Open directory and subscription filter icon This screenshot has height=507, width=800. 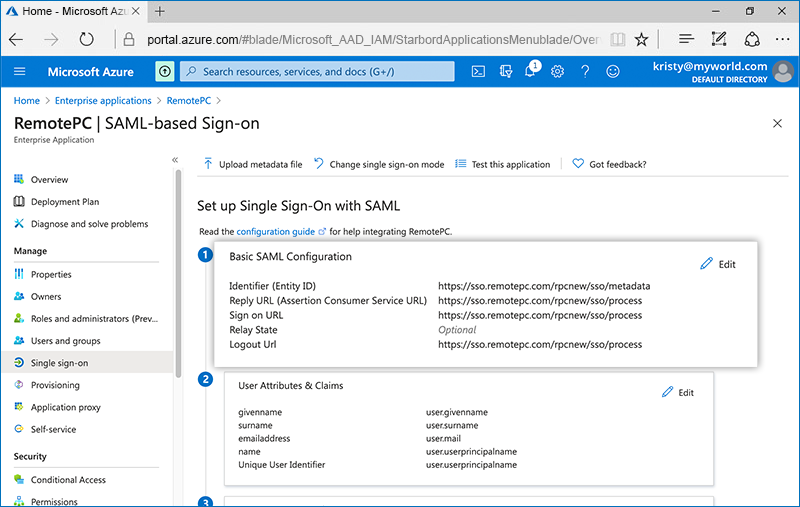click(505, 71)
